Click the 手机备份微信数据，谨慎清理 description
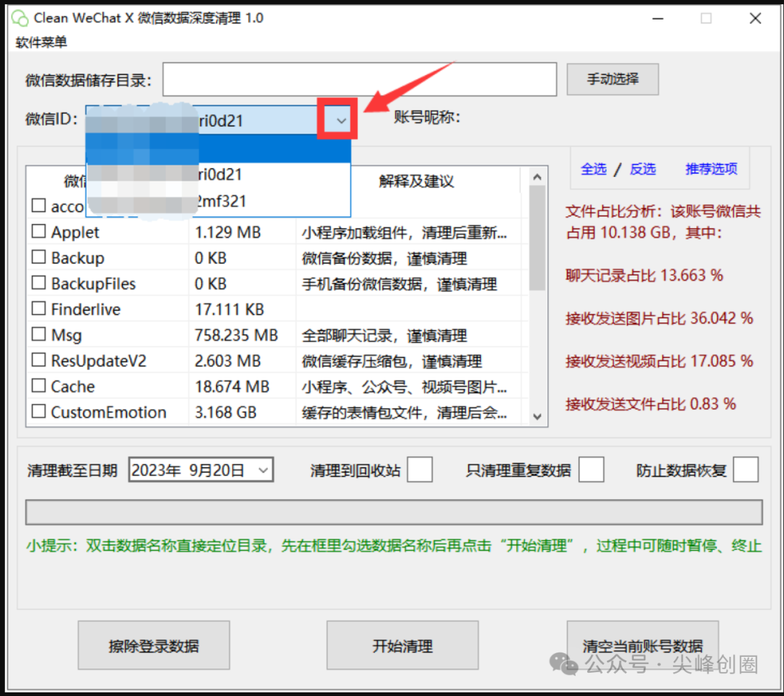 (399, 284)
